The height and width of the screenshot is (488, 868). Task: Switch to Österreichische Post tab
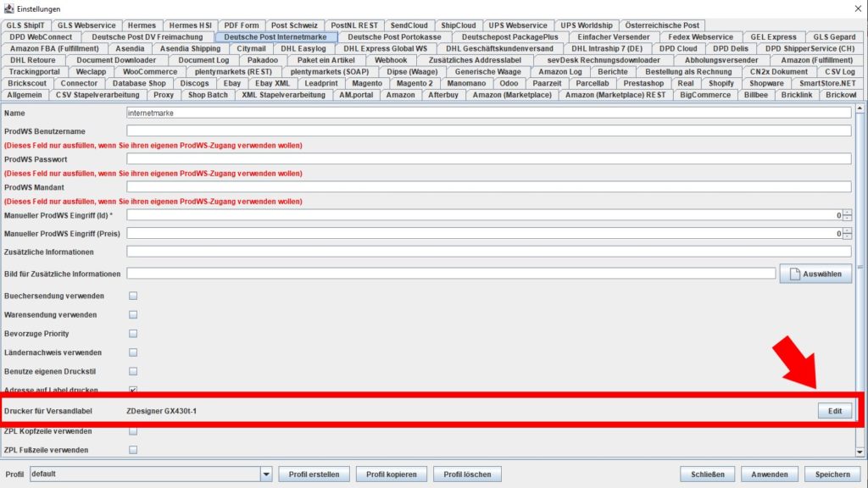pos(662,25)
